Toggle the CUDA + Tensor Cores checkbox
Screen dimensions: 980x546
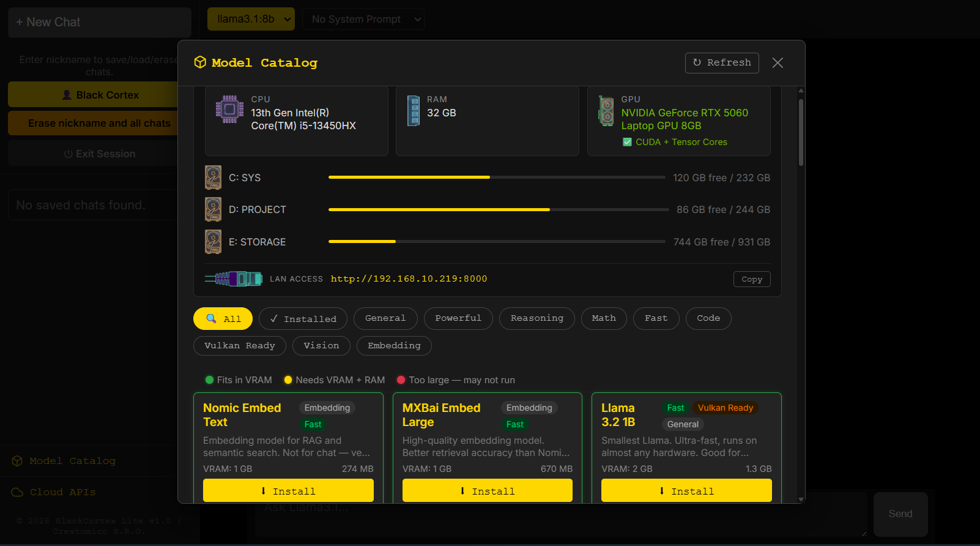click(x=627, y=142)
